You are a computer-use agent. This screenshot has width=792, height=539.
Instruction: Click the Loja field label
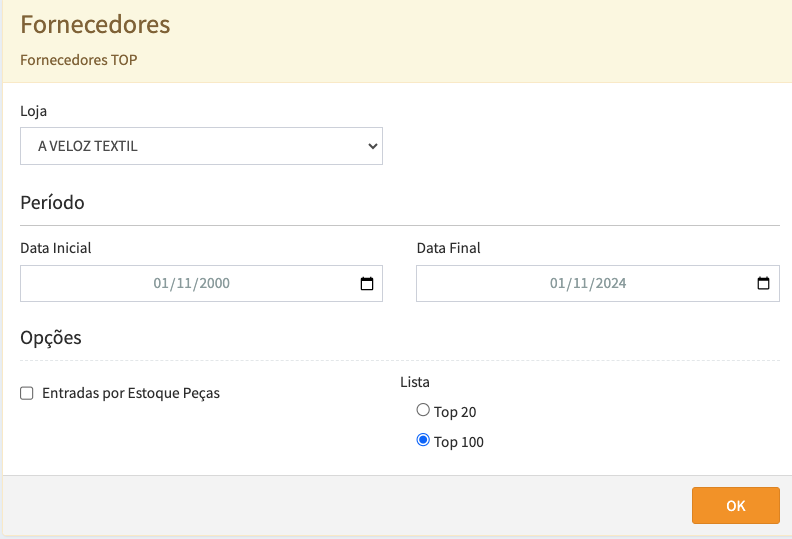[33, 111]
